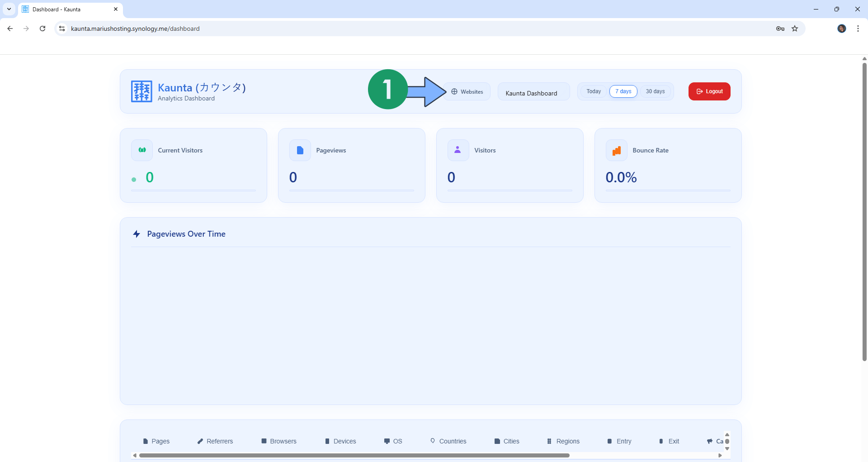Open the Chrome three-dot menu

pos(858,28)
